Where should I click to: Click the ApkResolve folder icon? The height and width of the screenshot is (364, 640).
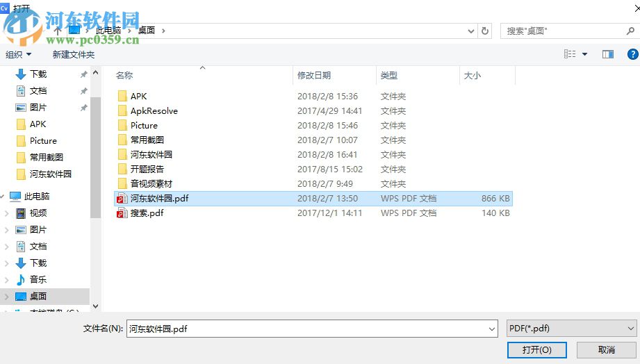pos(122,111)
